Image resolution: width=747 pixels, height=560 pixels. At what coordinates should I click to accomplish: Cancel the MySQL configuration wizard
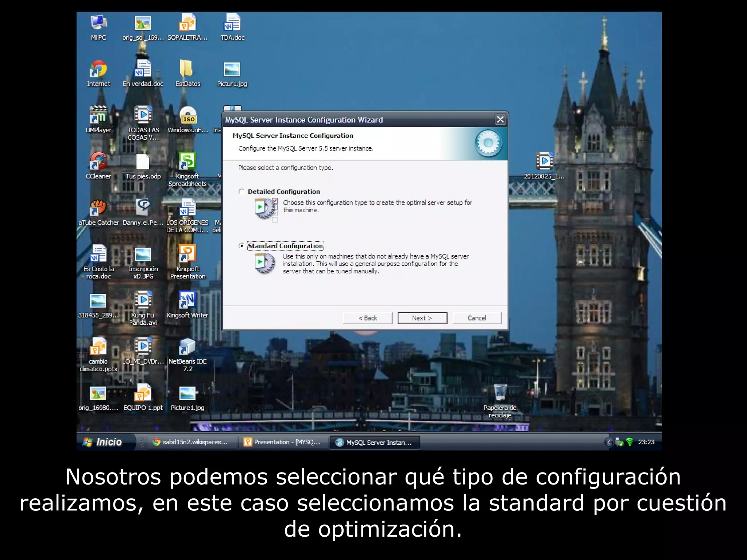pos(477,318)
